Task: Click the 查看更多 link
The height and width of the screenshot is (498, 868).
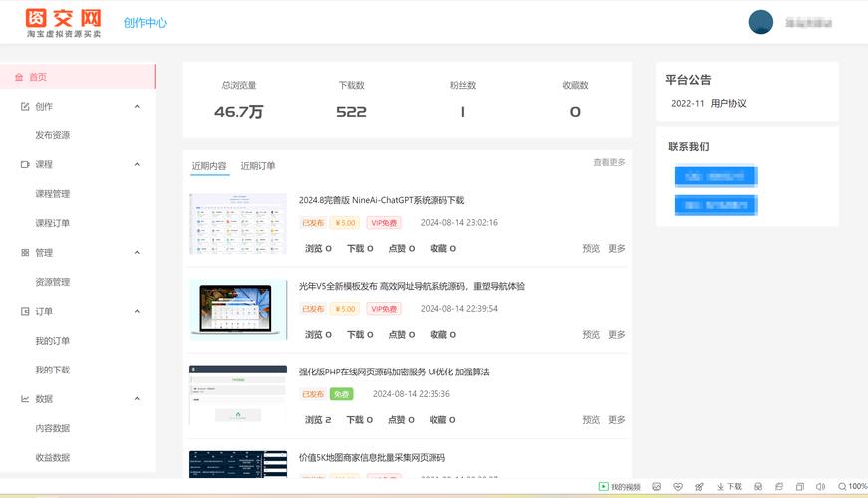Action: (610, 162)
